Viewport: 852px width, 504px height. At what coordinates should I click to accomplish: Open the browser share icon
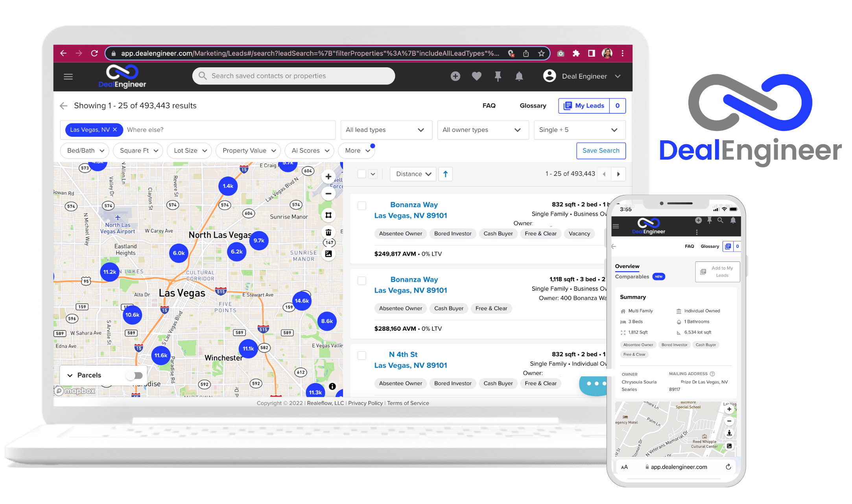(x=526, y=53)
